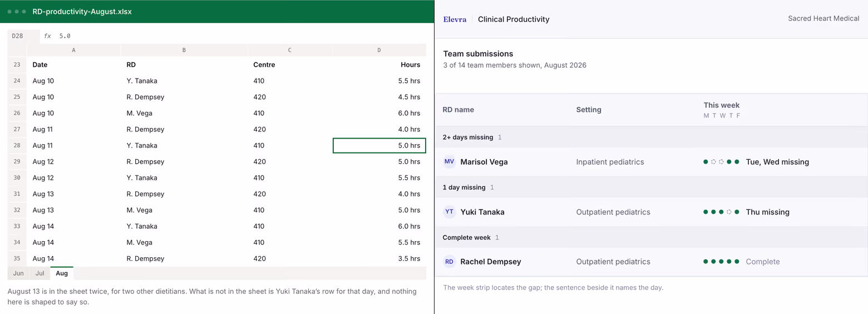Click the Elevra logo

click(x=455, y=19)
